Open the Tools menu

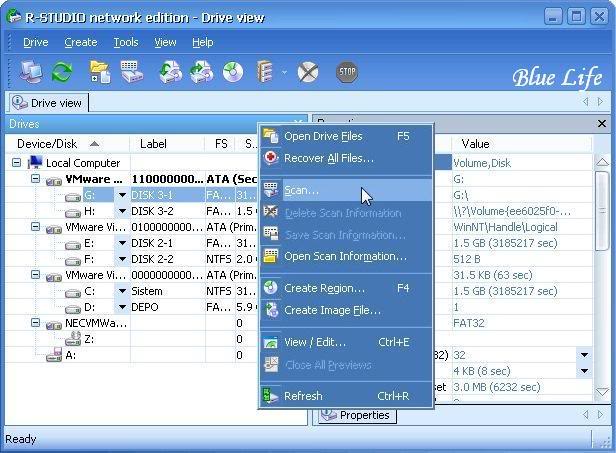point(126,42)
